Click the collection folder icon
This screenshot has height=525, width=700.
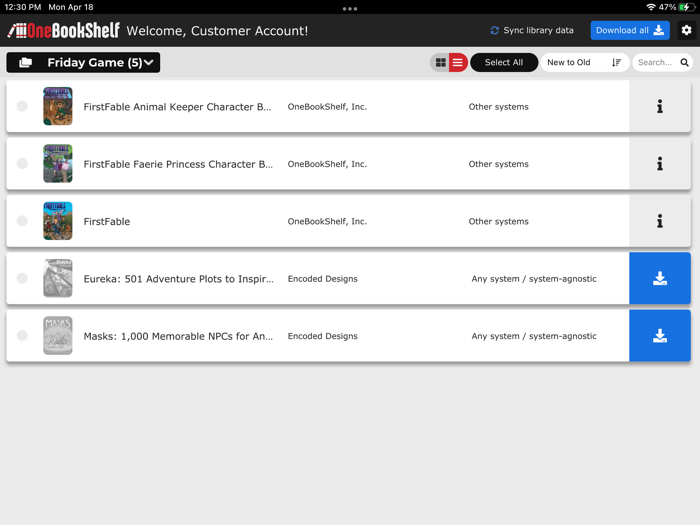coord(25,62)
